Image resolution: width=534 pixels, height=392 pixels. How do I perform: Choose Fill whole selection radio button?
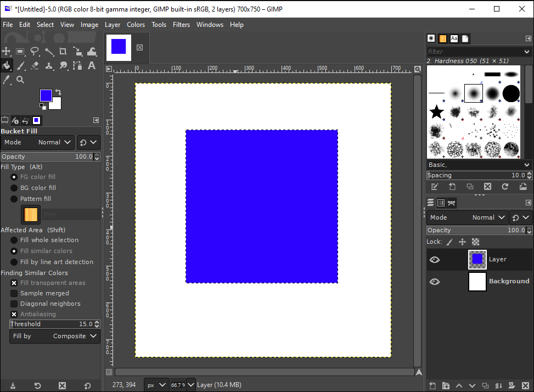click(14, 240)
